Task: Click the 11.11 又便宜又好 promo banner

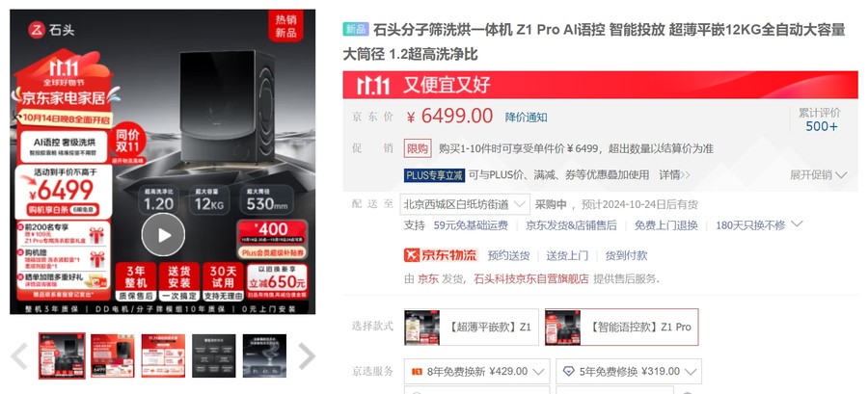Action: (600, 85)
